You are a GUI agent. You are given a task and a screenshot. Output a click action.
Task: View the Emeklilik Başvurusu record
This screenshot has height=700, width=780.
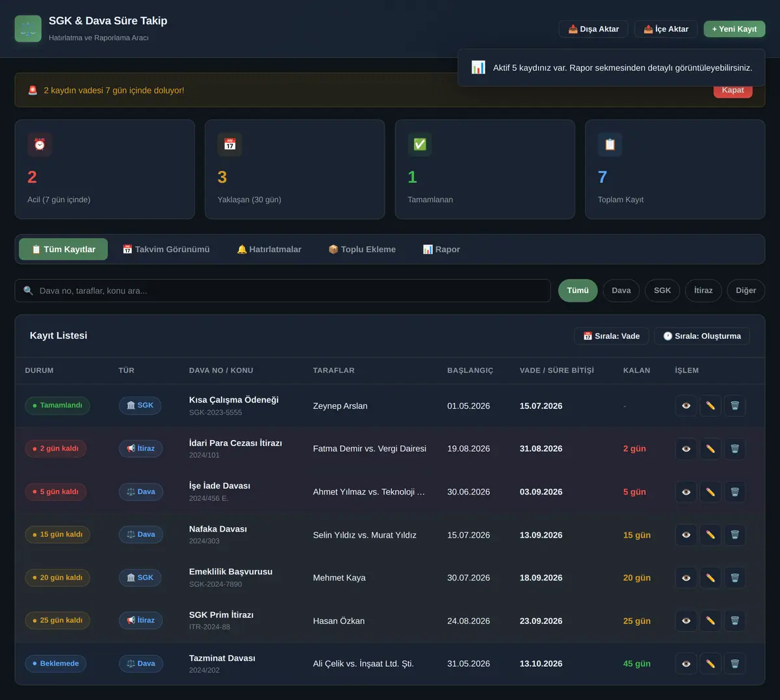coord(686,578)
